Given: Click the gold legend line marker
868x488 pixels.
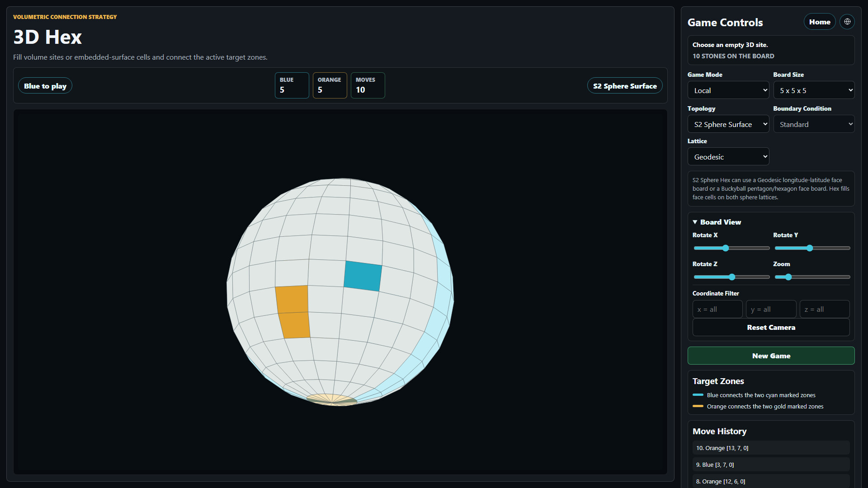Looking at the screenshot, I should tap(698, 406).
